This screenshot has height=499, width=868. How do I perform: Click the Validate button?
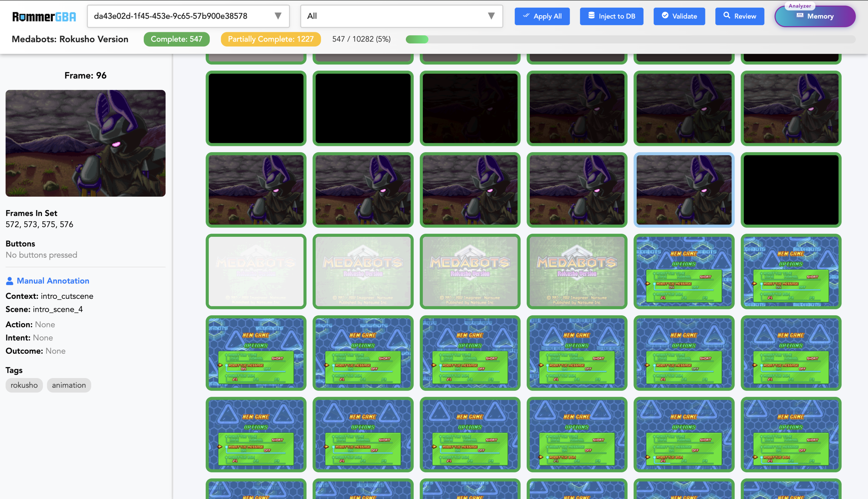(x=679, y=16)
